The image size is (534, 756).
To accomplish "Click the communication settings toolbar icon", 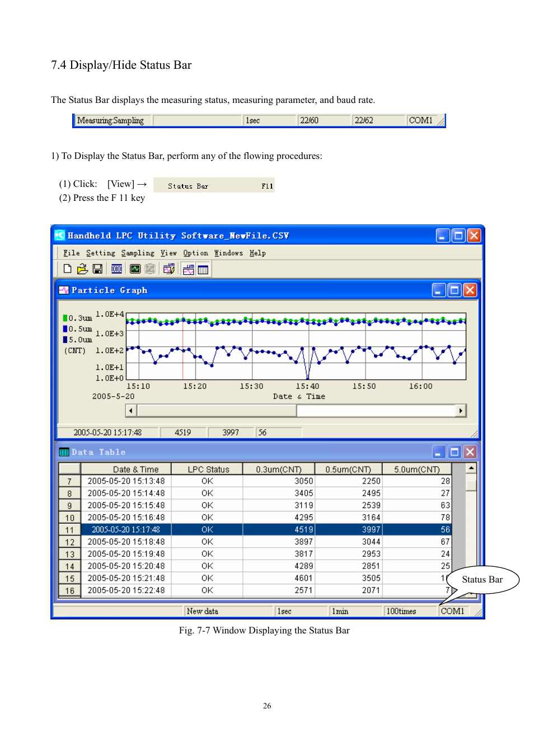I will coord(116,269).
